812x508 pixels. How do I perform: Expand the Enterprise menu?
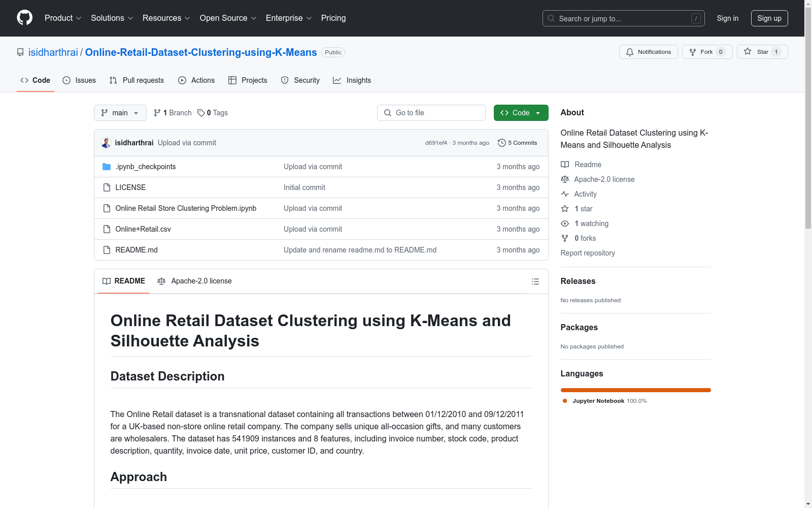tap(289, 18)
